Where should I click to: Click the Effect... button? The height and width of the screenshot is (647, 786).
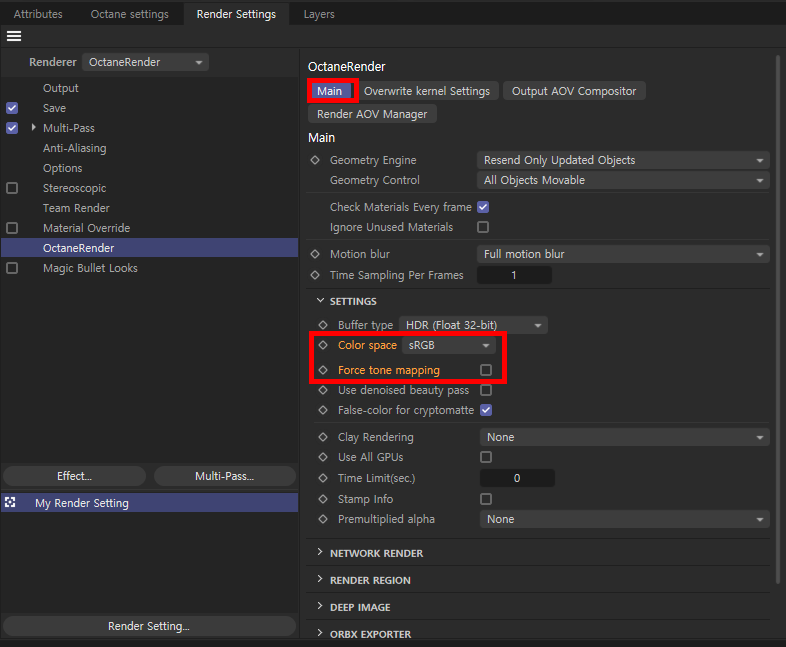(74, 476)
